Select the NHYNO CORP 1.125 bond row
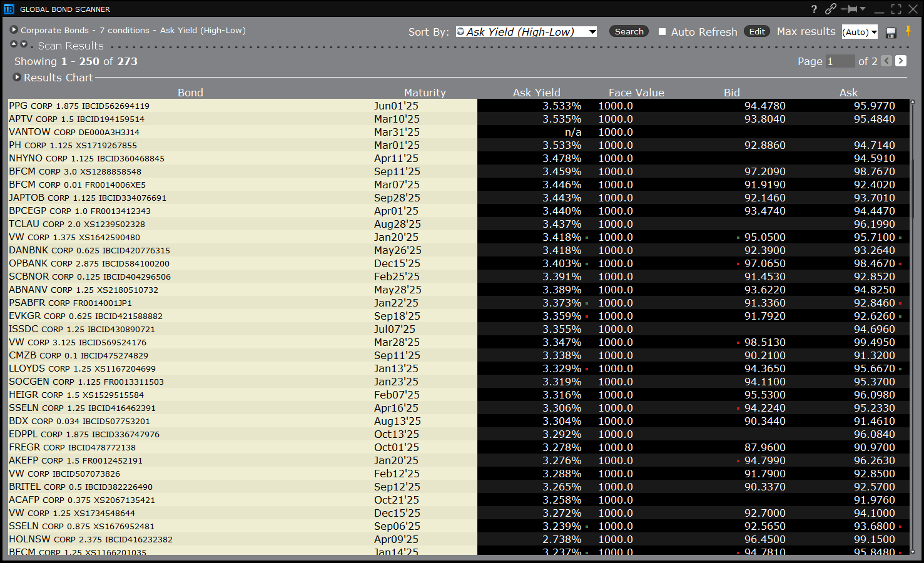This screenshot has height=563, width=924. tap(459, 158)
